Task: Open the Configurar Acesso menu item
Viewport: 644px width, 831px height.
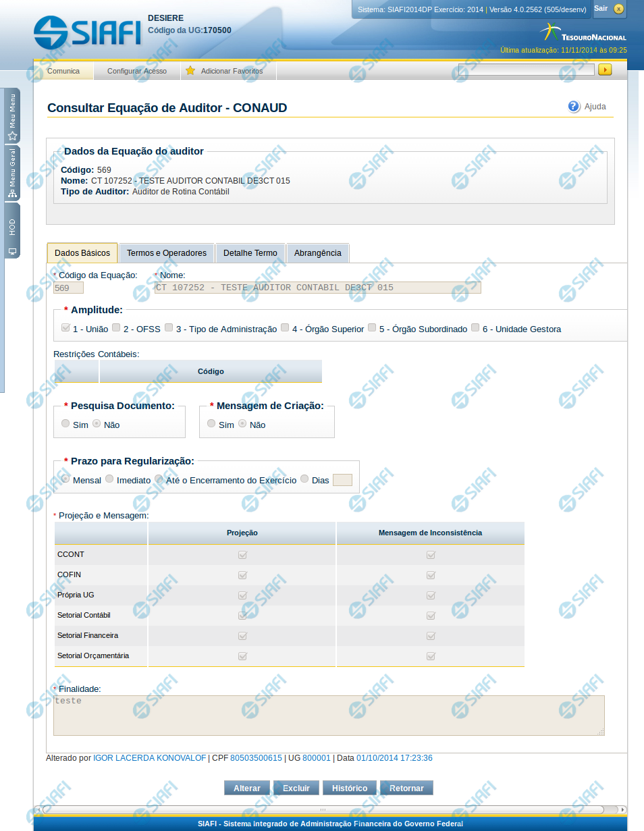Action: click(x=137, y=71)
